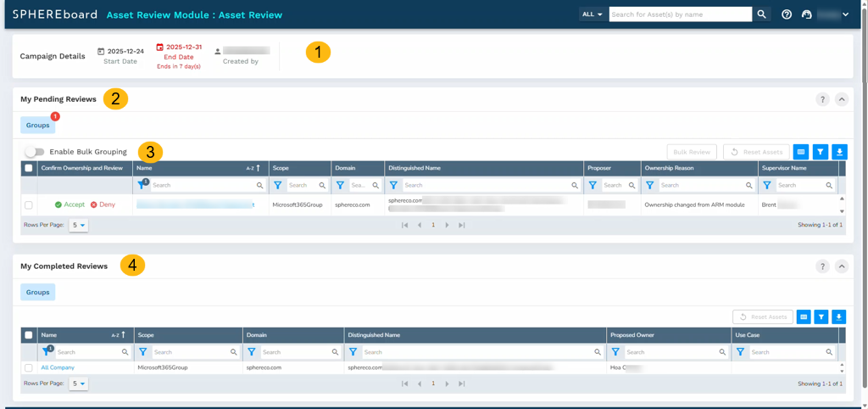Click Proposed Owner search field
Screen dimensions: 868x409
click(x=676, y=352)
